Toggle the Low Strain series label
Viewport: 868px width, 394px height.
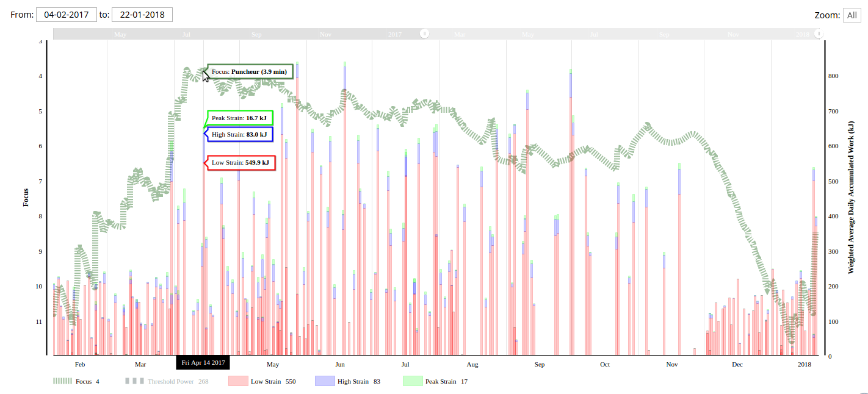coord(266,381)
